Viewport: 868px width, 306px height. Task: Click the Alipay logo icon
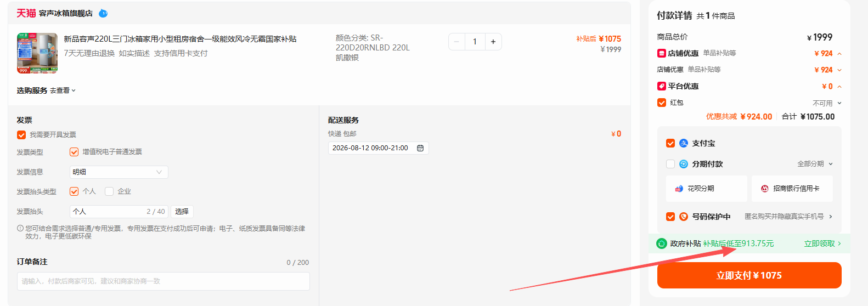pyautogui.click(x=684, y=143)
